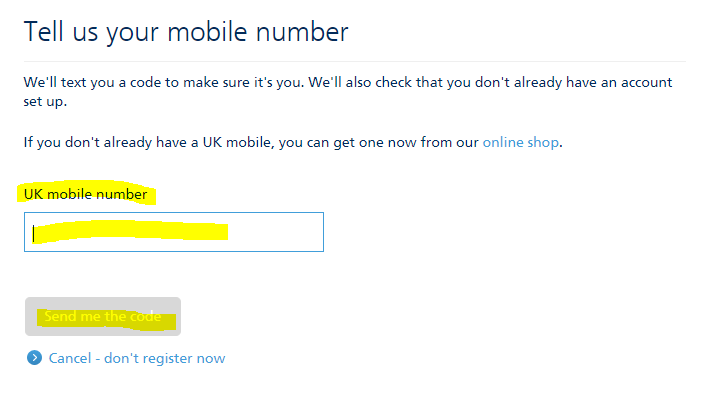Click the "We'll text you a code" sentence
Viewport: 712px width, 395px height.
[x=164, y=82]
